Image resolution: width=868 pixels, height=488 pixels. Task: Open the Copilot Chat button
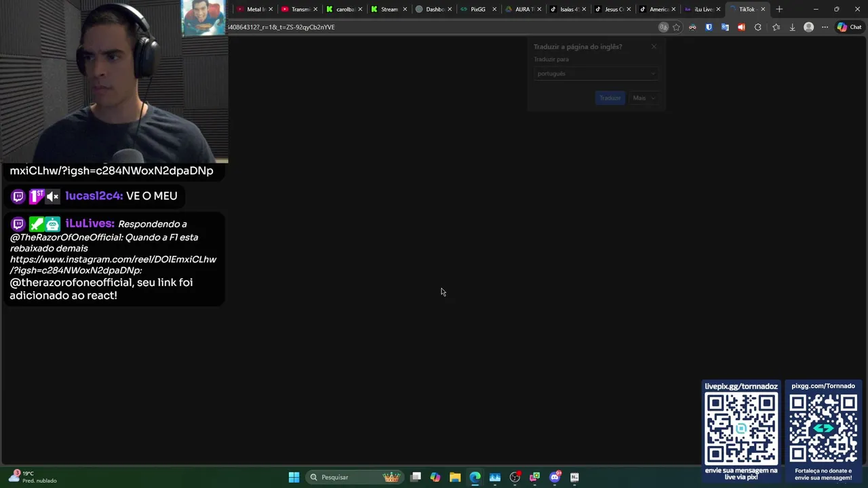coord(849,27)
